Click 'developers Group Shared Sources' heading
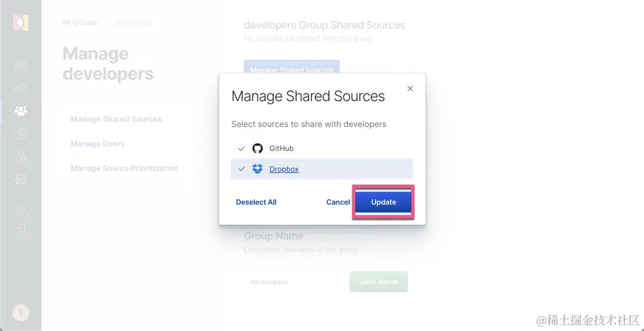The height and width of the screenshot is (331, 644). pyautogui.click(x=324, y=25)
